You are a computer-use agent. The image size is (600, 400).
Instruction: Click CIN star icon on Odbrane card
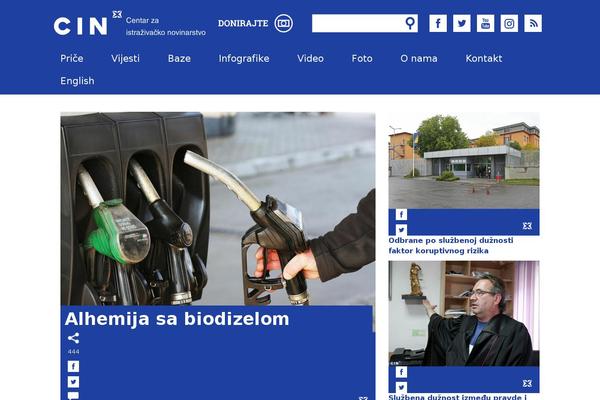tap(527, 226)
